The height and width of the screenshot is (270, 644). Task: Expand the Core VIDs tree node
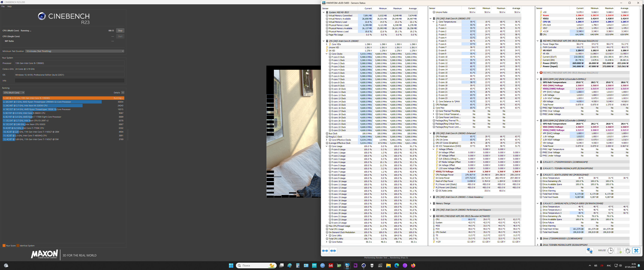click(326, 44)
